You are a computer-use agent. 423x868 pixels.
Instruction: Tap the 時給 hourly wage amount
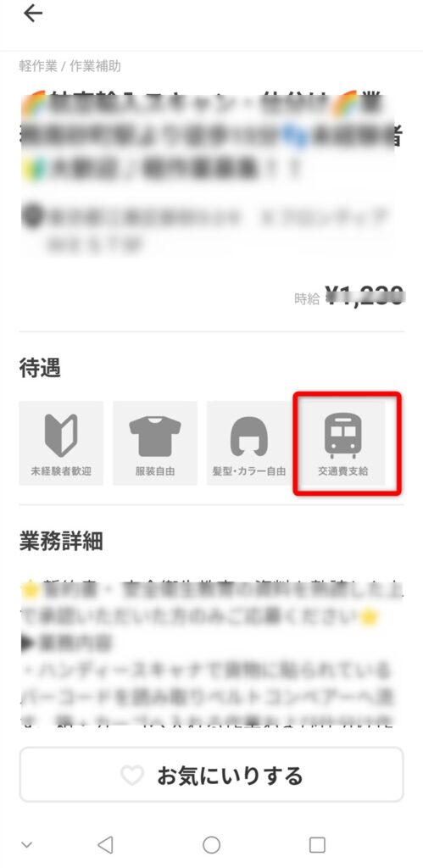click(x=365, y=296)
